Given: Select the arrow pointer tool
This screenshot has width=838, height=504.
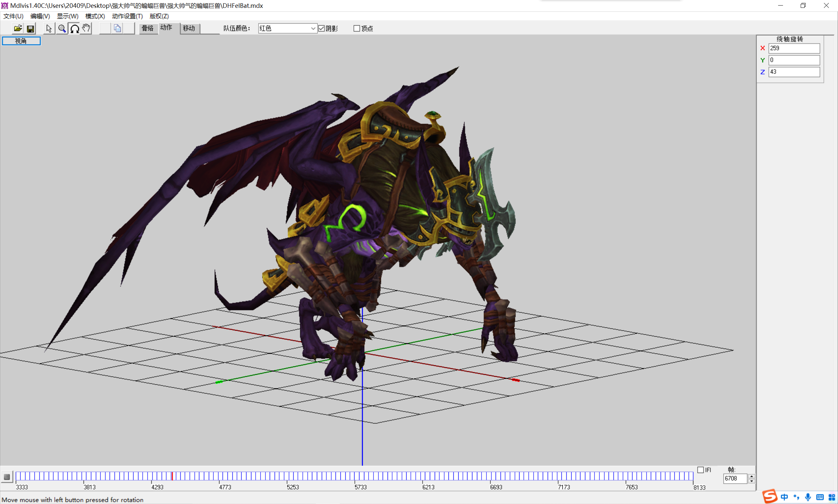Looking at the screenshot, I should point(49,28).
